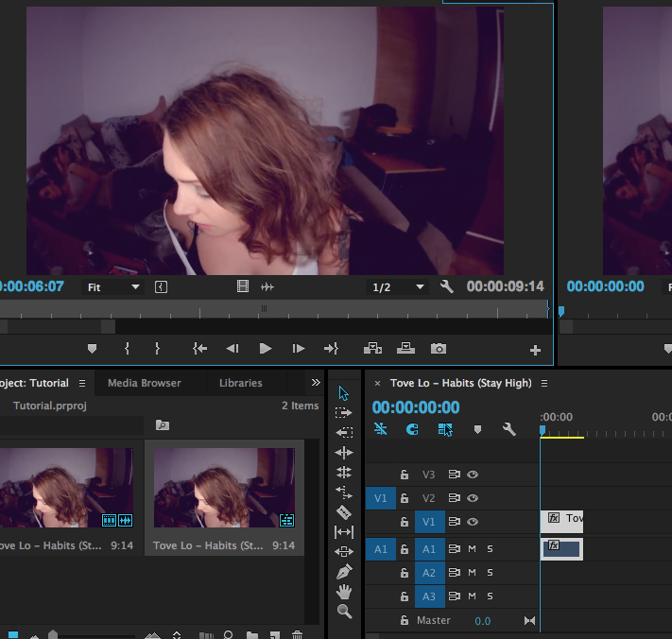Click Mark In button

click(127, 349)
